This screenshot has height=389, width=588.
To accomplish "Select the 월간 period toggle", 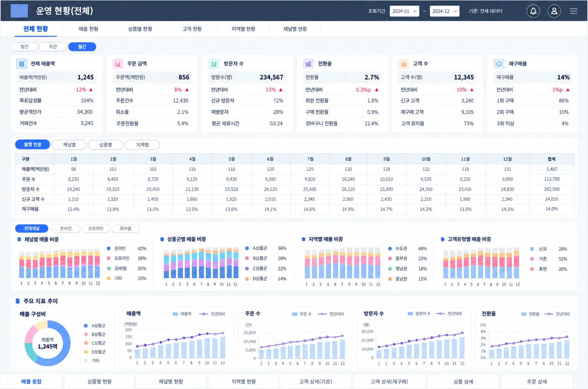I will (x=82, y=47).
